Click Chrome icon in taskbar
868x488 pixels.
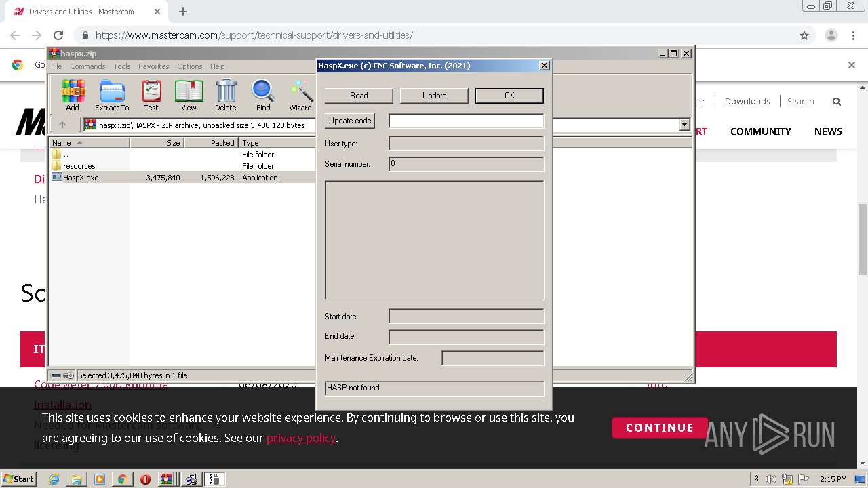coord(122,479)
